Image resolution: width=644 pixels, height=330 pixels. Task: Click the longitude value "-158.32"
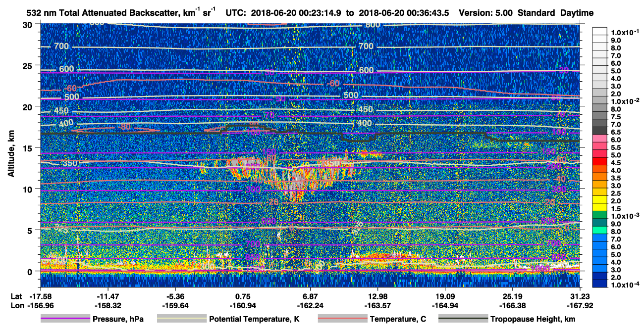pos(108,305)
